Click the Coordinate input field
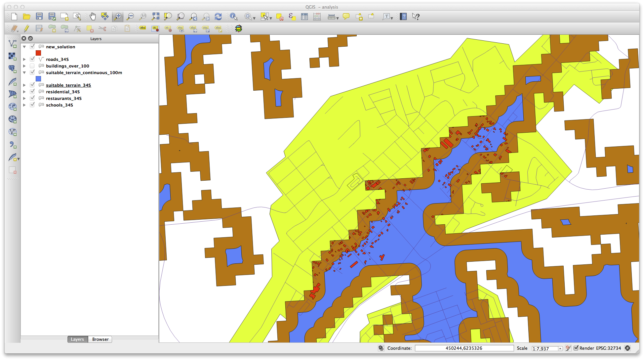 pos(464,348)
